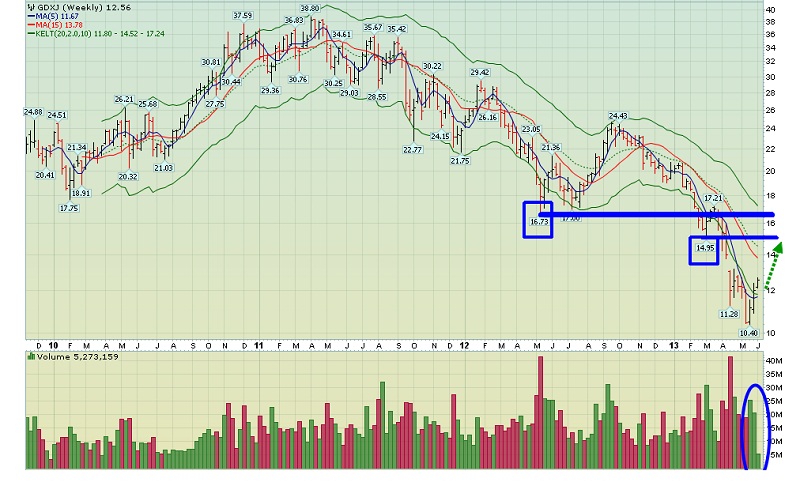The width and height of the screenshot is (800, 484).
Task: Click the 30.81 price label
Action: click(211, 62)
